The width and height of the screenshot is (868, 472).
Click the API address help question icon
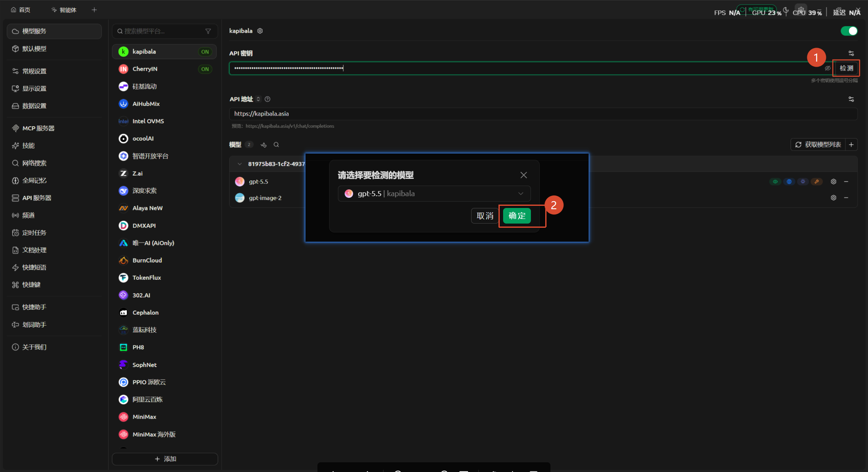(268, 99)
